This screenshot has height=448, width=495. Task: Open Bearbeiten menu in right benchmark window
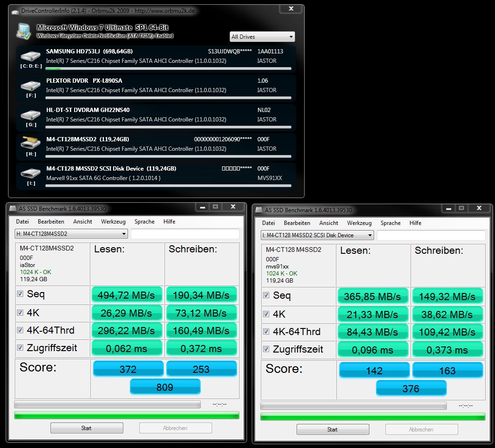[x=297, y=223]
